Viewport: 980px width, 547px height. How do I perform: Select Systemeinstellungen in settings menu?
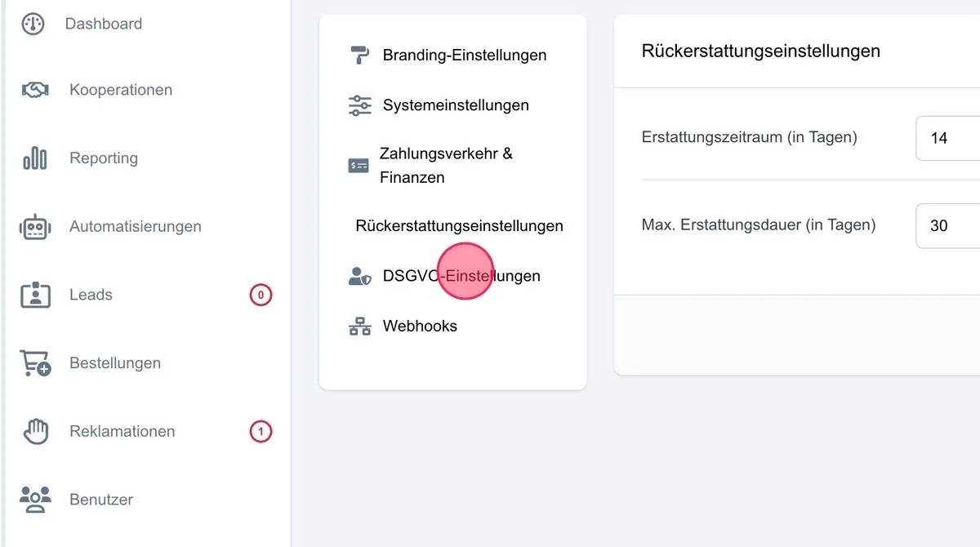[456, 105]
